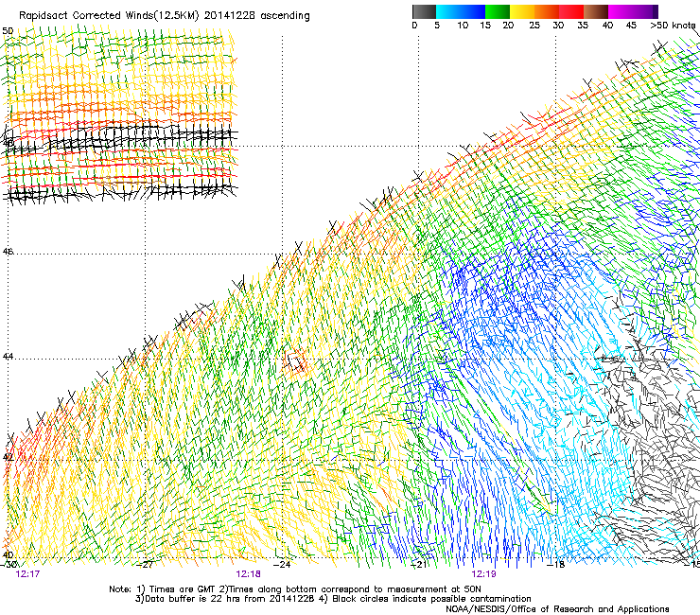Image resolution: width=700 pixels, height=615 pixels.
Task: Click the gray 0–5 knots legend swatch
Action: (424, 11)
